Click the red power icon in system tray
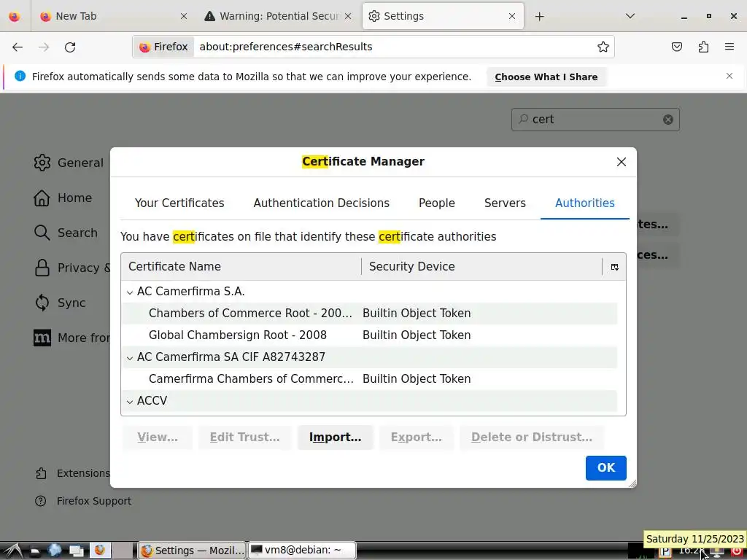The width and height of the screenshot is (747, 560). pyautogui.click(x=737, y=552)
